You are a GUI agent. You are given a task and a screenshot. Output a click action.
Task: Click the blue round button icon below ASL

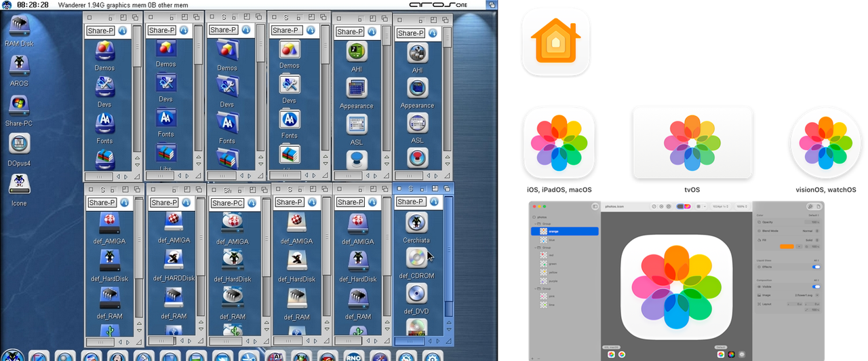pyautogui.click(x=357, y=160)
